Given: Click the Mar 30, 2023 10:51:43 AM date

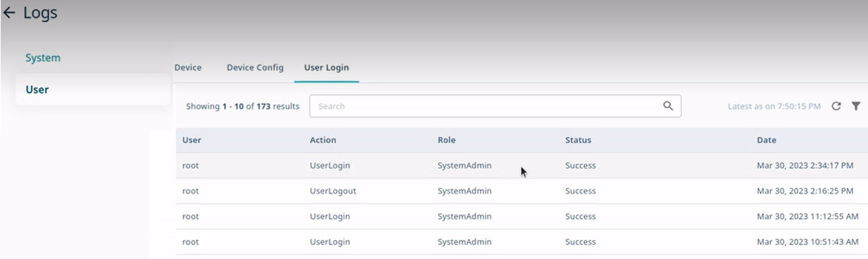Looking at the screenshot, I should 808,242.
